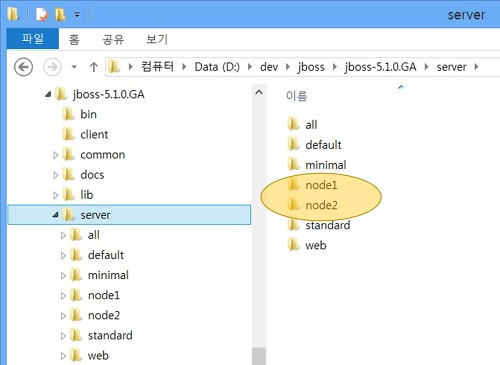Select the node2 folder in file list

321,205
